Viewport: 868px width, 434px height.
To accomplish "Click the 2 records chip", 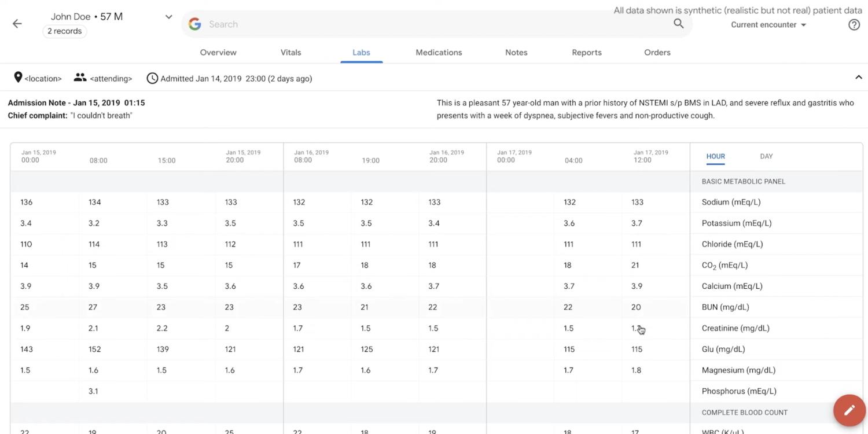I will (x=64, y=31).
